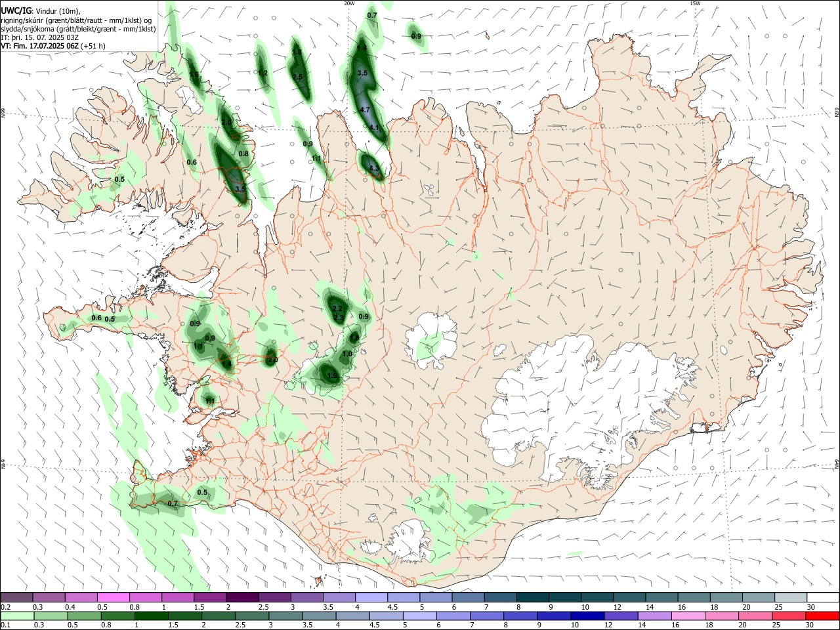Click the '15W' longitude label at the top

[x=695, y=3]
